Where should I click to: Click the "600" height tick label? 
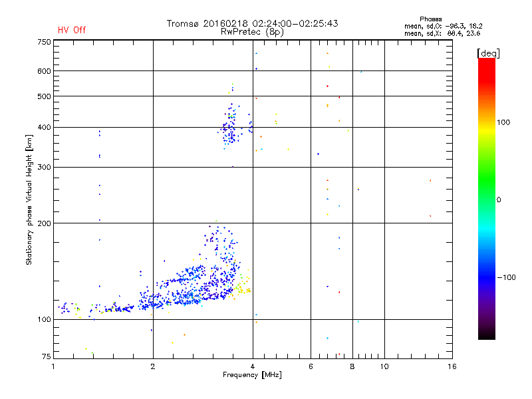click(44, 71)
